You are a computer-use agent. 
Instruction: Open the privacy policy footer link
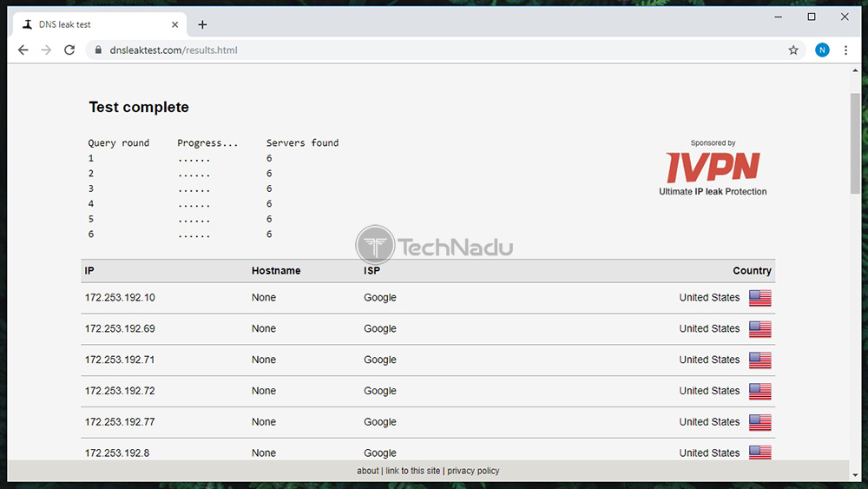473,471
